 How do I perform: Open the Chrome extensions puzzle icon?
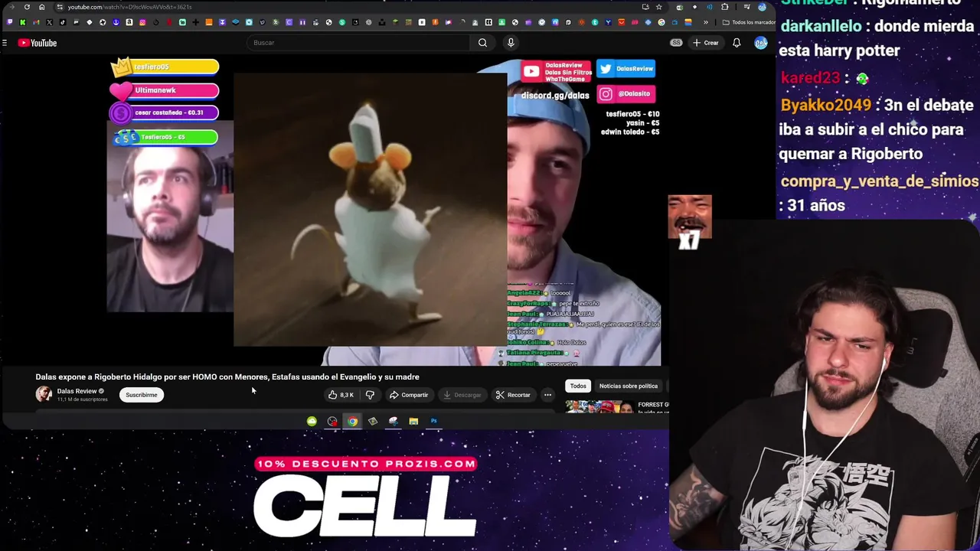[x=725, y=7]
